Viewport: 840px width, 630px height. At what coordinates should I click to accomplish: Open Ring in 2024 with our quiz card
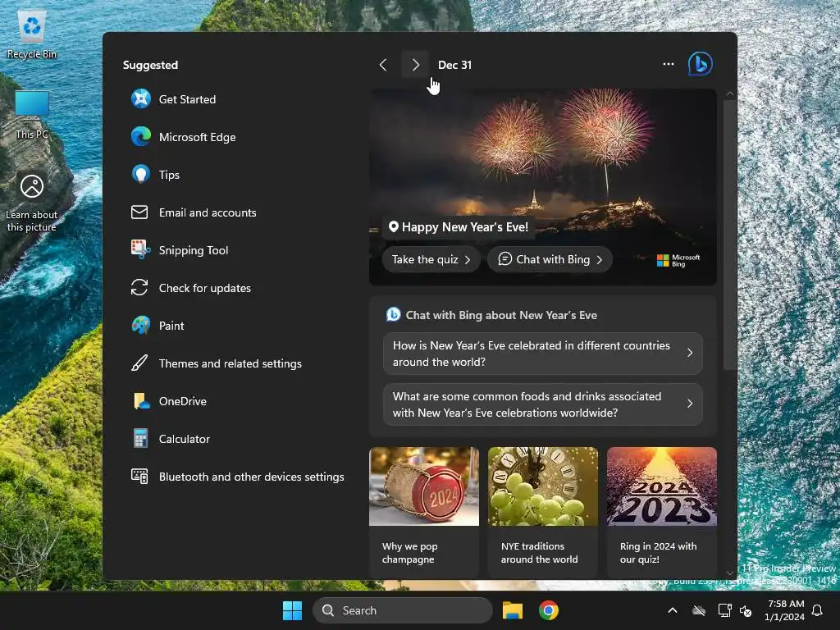tap(662, 512)
